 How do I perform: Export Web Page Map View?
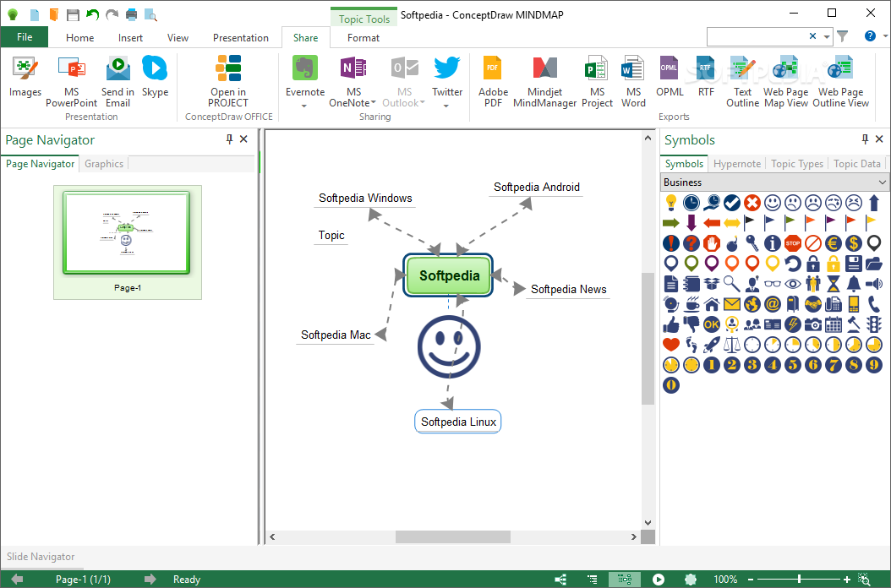(785, 82)
